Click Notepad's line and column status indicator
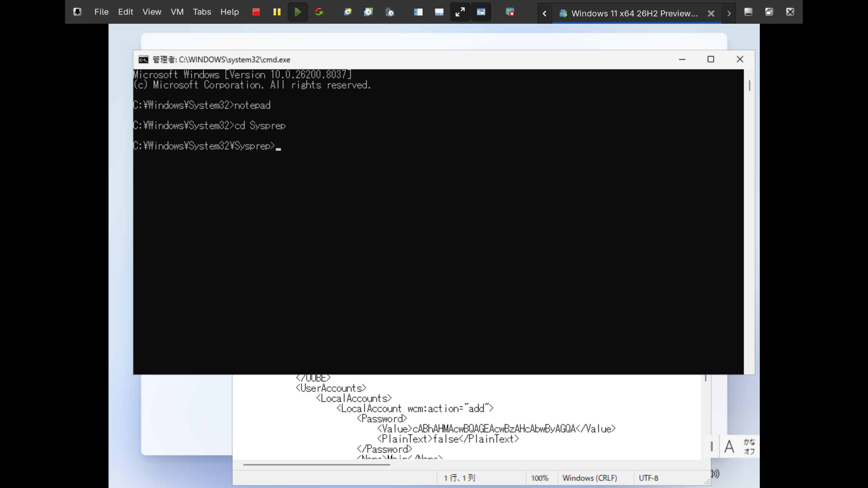Screen dimensions: 868x488 (460, 478)
